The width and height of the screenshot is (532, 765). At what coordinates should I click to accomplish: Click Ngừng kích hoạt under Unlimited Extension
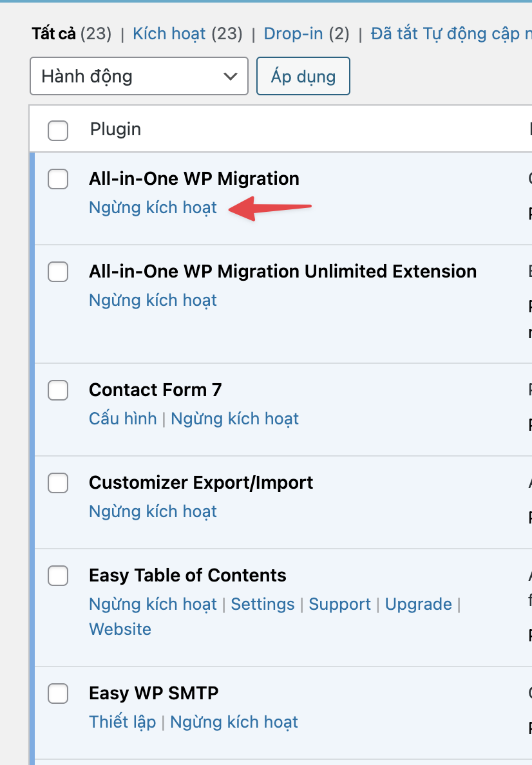click(153, 301)
